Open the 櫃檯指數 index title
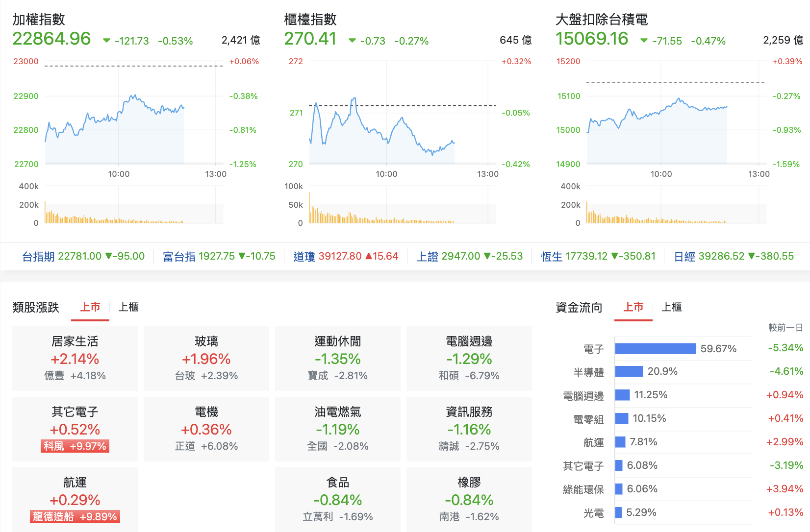The width and height of the screenshot is (810, 532). point(310,20)
